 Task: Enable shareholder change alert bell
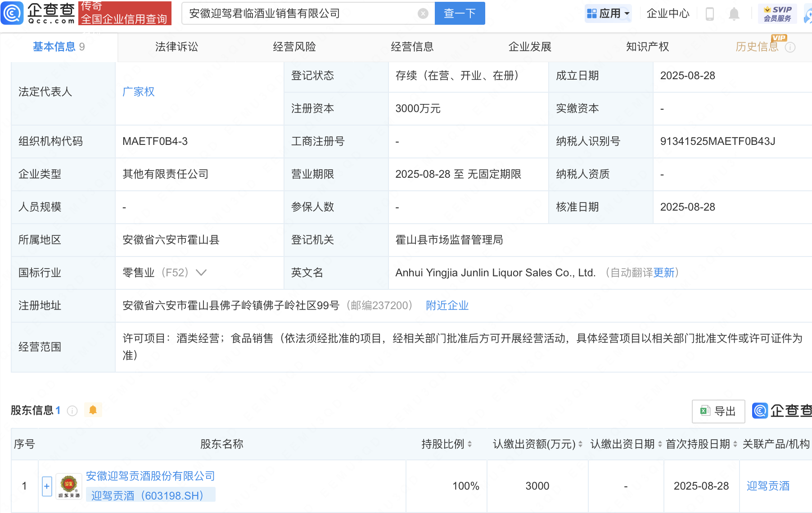click(93, 410)
